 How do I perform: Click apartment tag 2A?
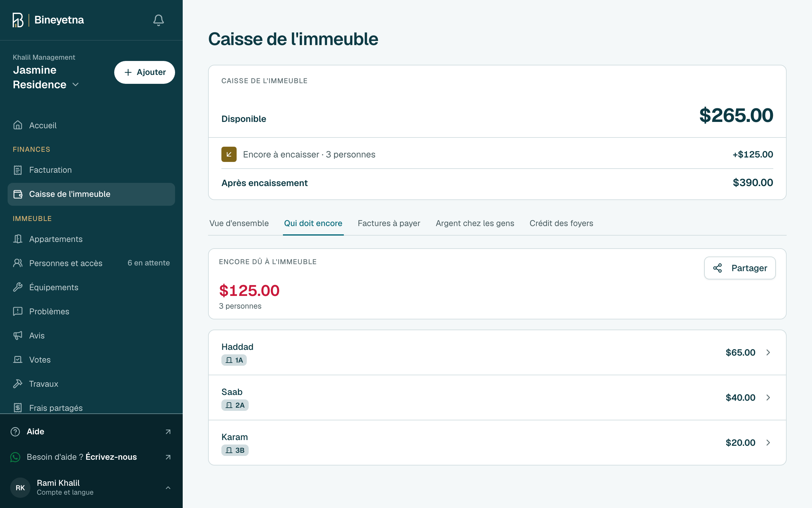click(235, 405)
